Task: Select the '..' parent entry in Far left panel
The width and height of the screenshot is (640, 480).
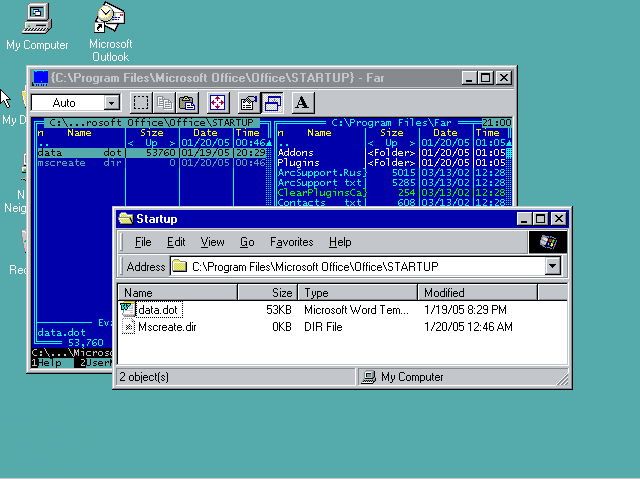Action: pos(152,143)
